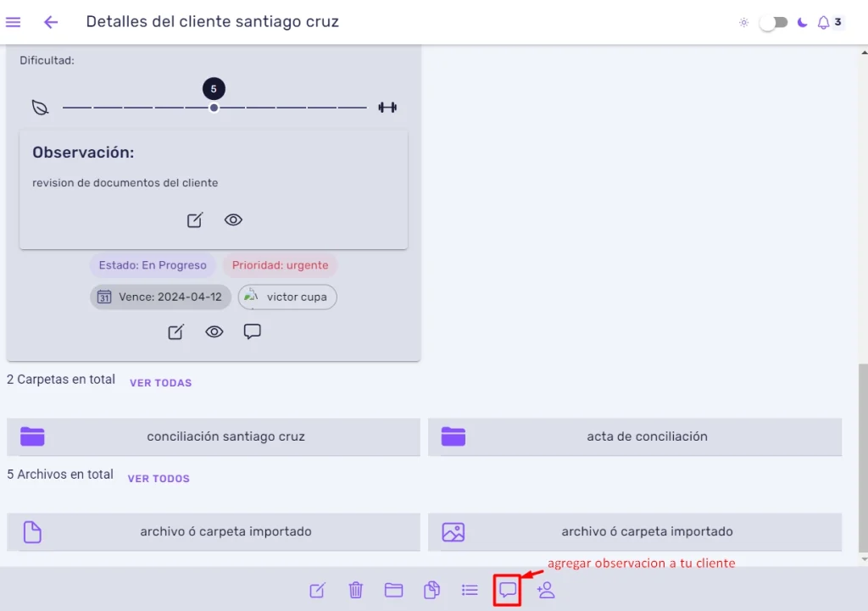The width and height of the screenshot is (868, 611).
Task: Toggle the dark mode switch
Action: (773, 23)
